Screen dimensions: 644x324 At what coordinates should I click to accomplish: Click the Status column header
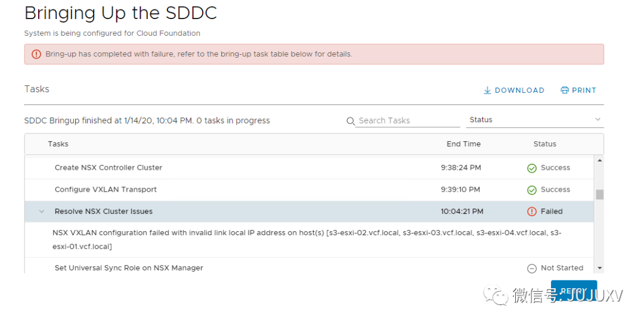coord(544,144)
